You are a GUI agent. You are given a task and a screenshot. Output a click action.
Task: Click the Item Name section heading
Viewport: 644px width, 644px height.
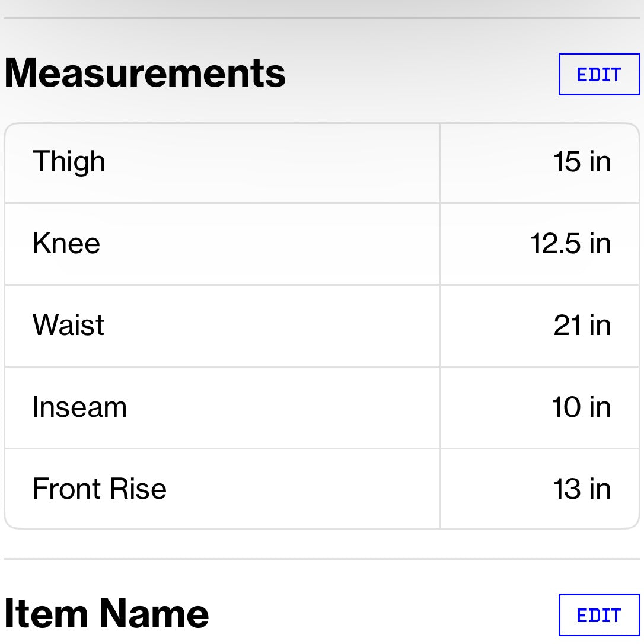(107, 614)
